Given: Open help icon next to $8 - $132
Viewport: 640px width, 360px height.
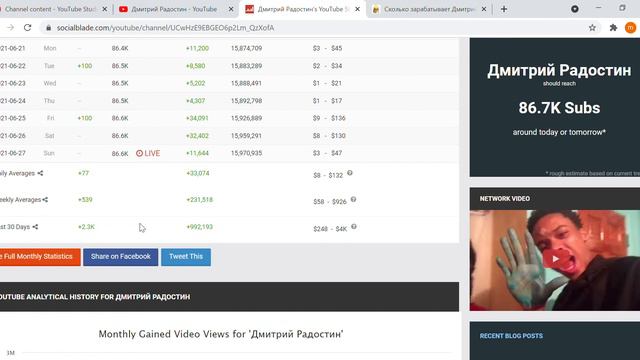Looking at the screenshot, I should click(350, 173).
